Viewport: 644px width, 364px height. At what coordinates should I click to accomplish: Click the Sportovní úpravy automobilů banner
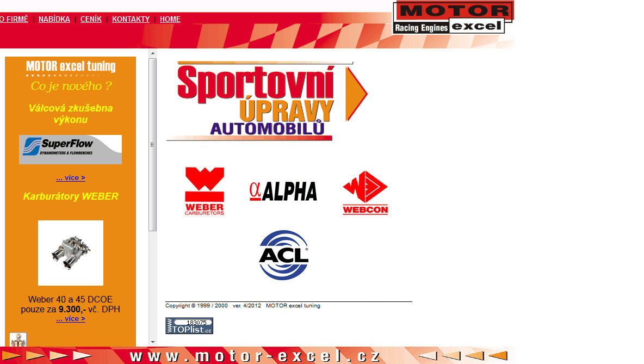(x=267, y=102)
